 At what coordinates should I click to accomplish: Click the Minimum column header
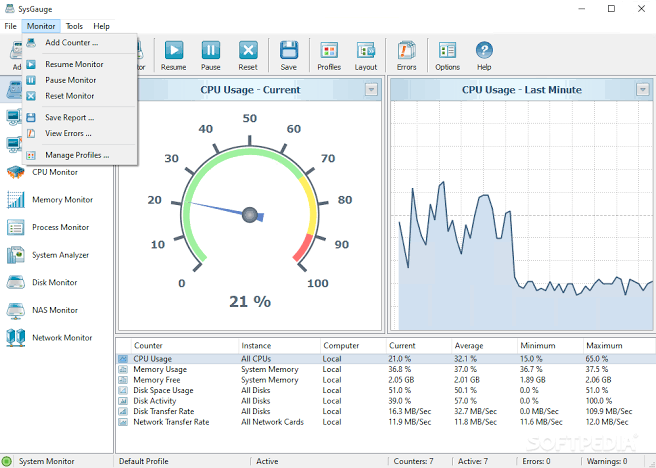coord(550,345)
